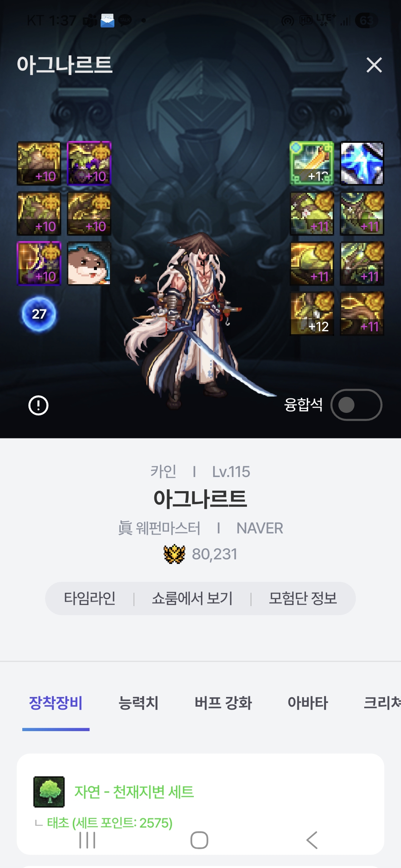Screen dimensions: 401x868
Task: Open the info exclamation circle icon
Action: 38,405
